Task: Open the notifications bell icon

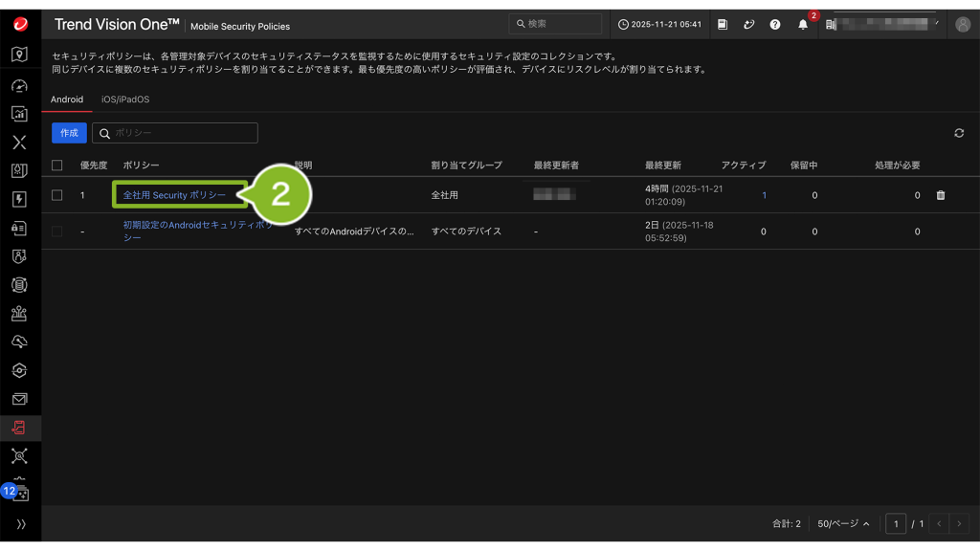Action: (x=802, y=24)
